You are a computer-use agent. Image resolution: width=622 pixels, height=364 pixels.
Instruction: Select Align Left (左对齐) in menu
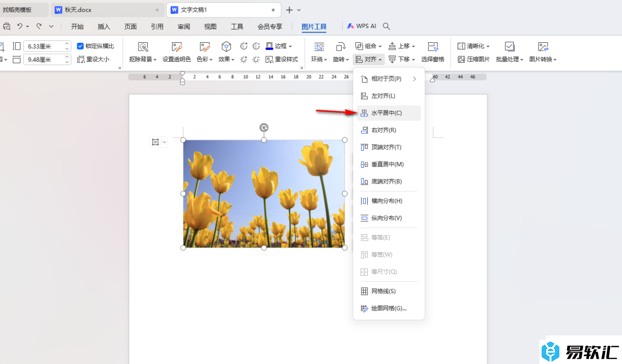coord(389,96)
